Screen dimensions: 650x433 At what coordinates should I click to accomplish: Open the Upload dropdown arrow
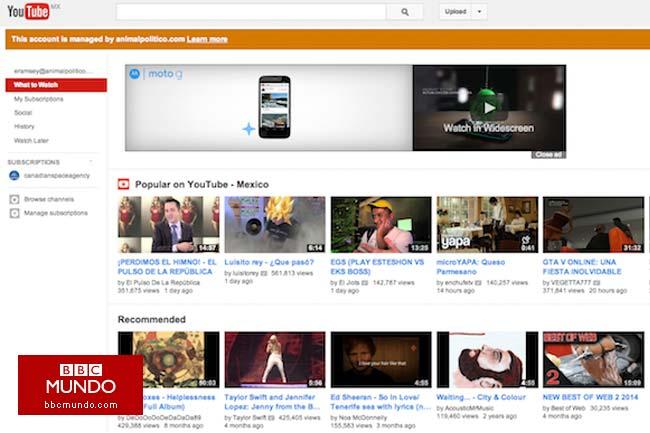(x=479, y=12)
